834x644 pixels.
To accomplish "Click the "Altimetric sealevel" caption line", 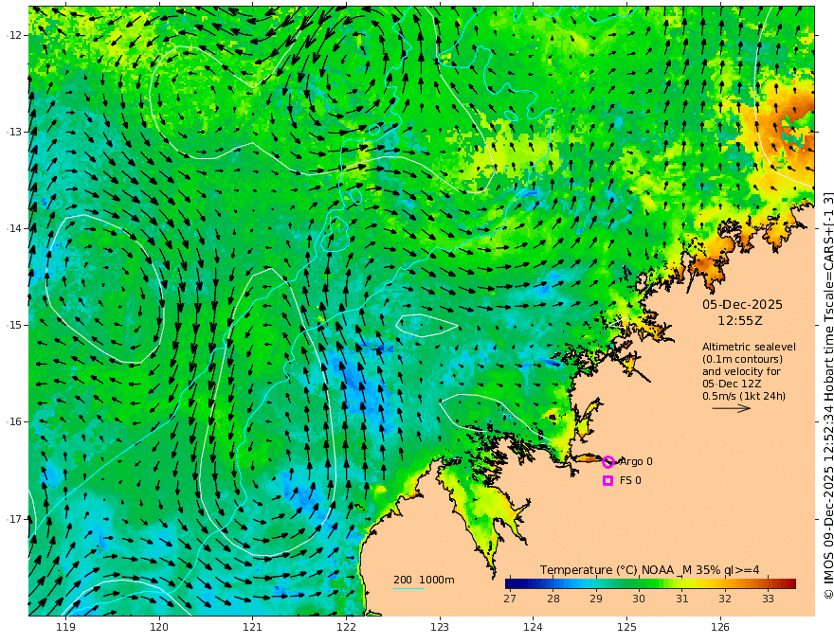I will [749, 347].
